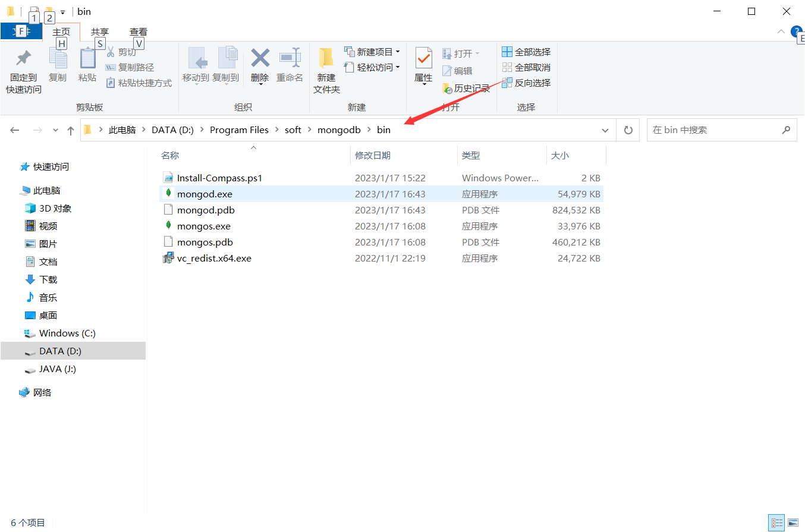805x532 pixels.
Task: Open the Open (打开) dropdown in ribbon
Action: [461, 54]
